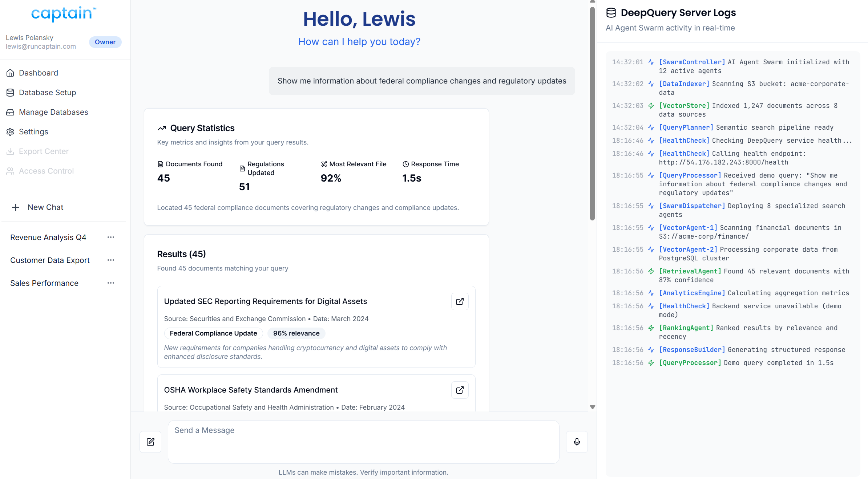Click the microphone voice input icon
Image resolution: width=868 pixels, height=479 pixels.
(x=577, y=442)
